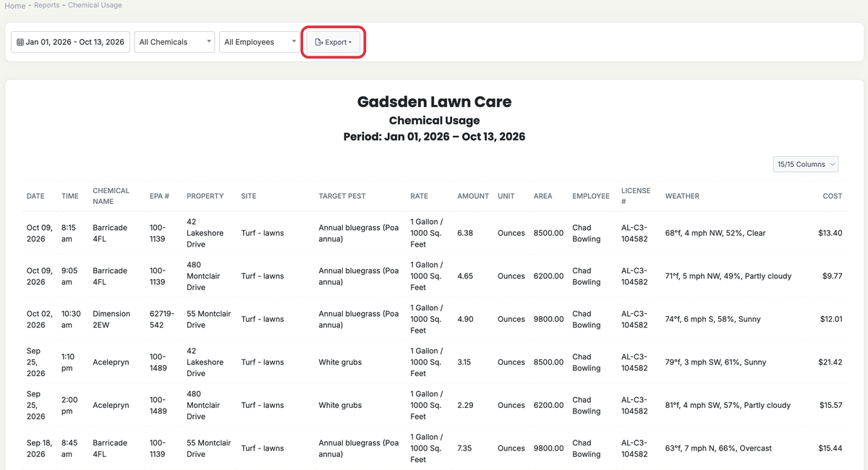Click the AMOUNT column header

tap(473, 196)
